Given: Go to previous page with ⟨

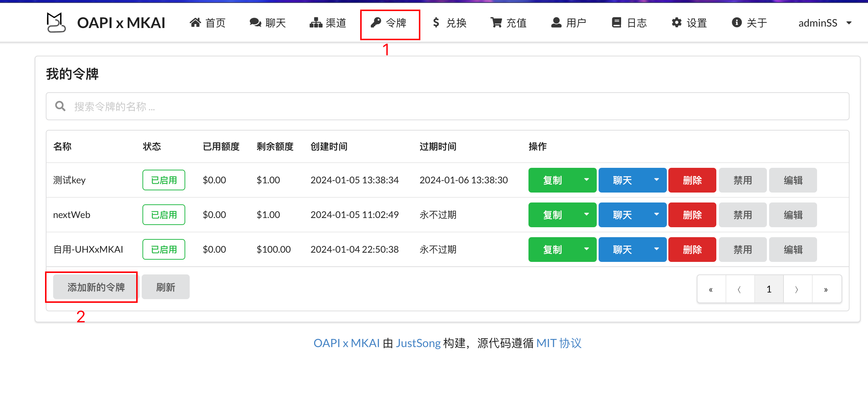Looking at the screenshot, I should click(740, 289).
